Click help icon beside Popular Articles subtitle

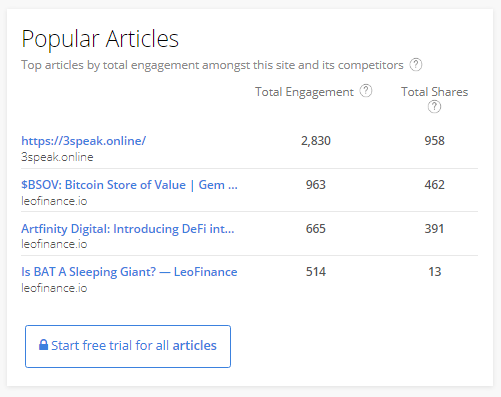pyautogui.click(x=416, y=64)
